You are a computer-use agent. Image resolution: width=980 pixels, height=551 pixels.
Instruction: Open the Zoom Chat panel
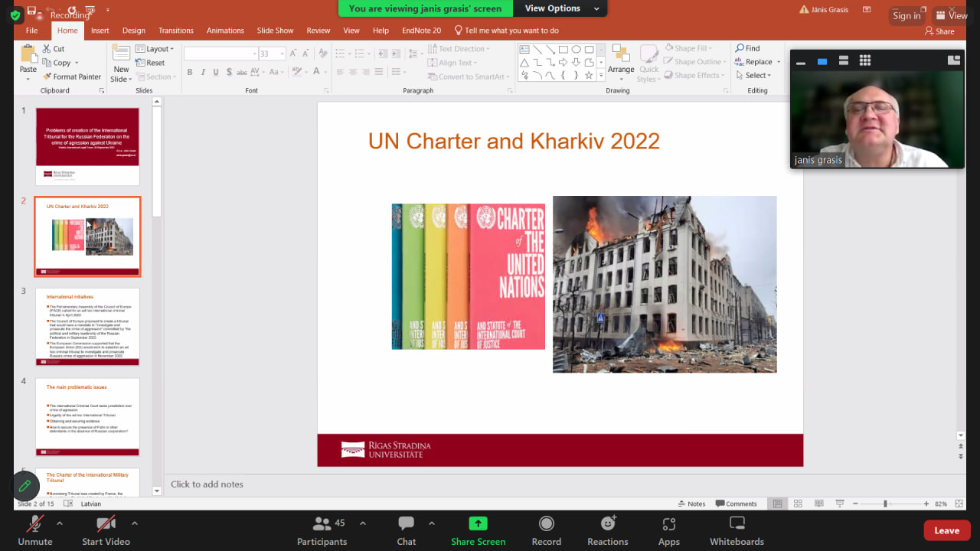(x=406, y=530)
